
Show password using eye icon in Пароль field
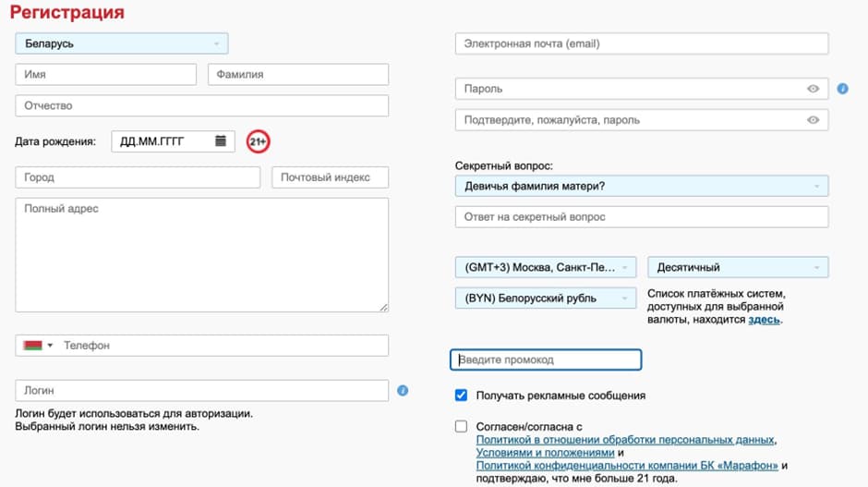point(814,89)
